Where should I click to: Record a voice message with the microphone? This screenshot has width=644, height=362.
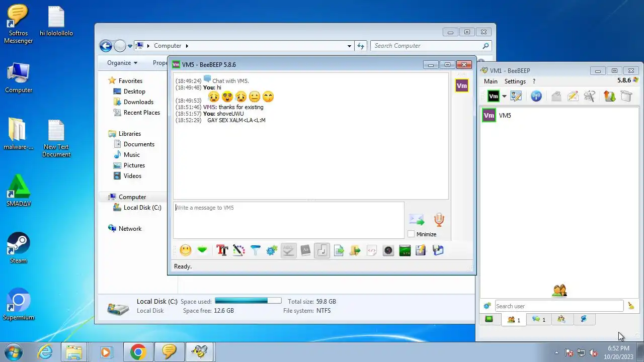coord(439,219)
